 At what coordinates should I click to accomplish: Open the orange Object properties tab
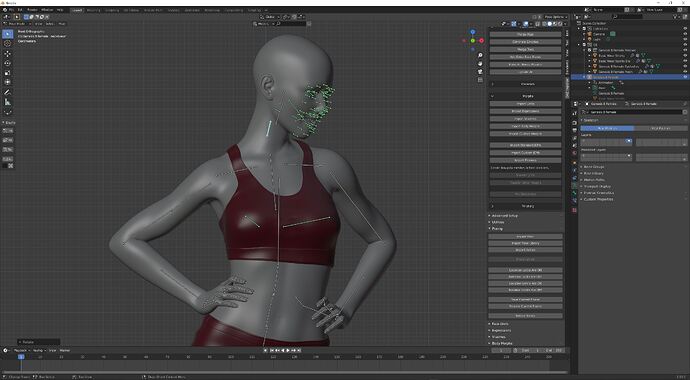pos(574,162)
